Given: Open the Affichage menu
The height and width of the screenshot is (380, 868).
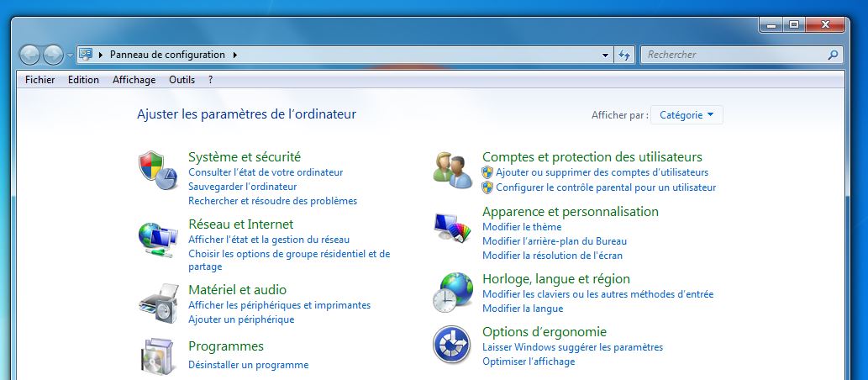Looking at the screenshot, I should (134, 80).
